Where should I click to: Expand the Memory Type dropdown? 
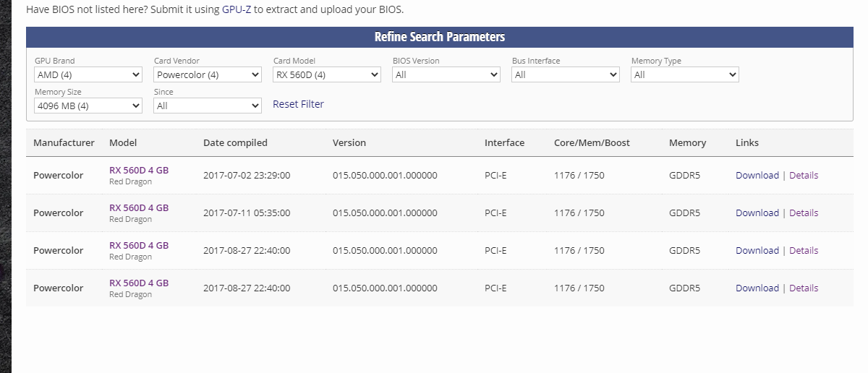(685, 74)
